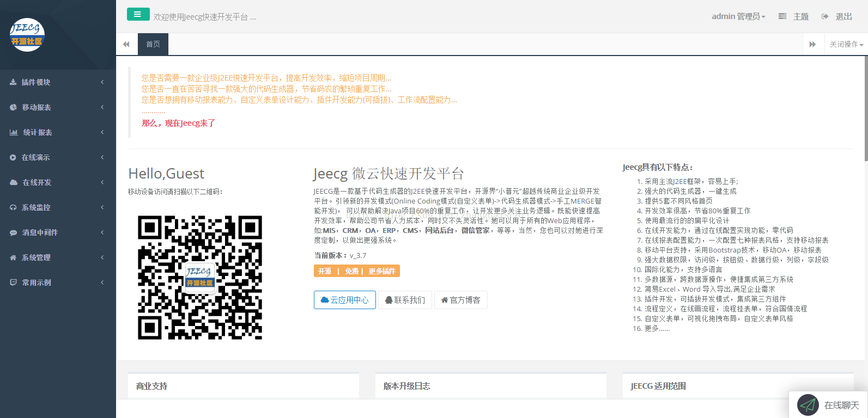Click the page vertical scrollbar
This screenshot has height=418, width=868.
click(x=866, y=109)
